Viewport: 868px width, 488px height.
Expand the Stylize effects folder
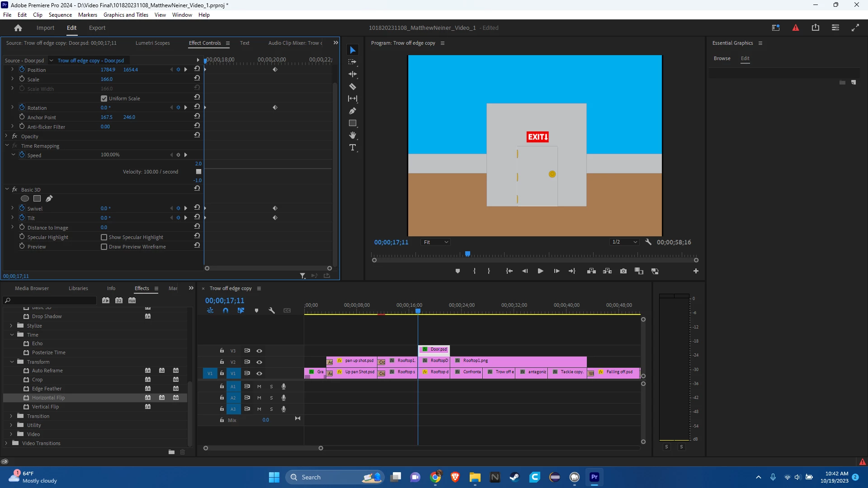[11, 326]
